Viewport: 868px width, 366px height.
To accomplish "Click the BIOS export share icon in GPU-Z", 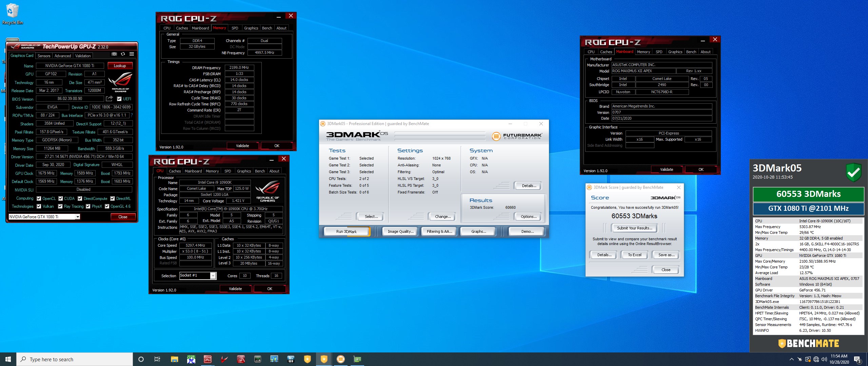I will (109, 99).
